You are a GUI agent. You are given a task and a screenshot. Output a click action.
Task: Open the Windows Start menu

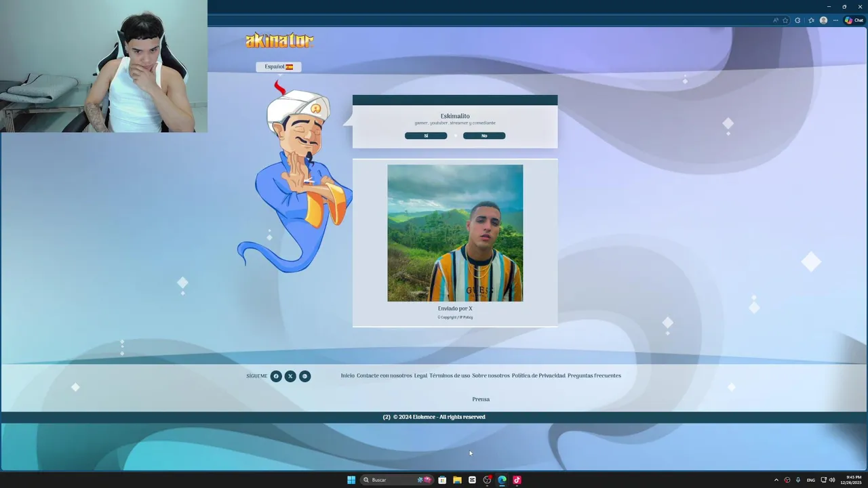pyautogui.click(x=351, y=480)
